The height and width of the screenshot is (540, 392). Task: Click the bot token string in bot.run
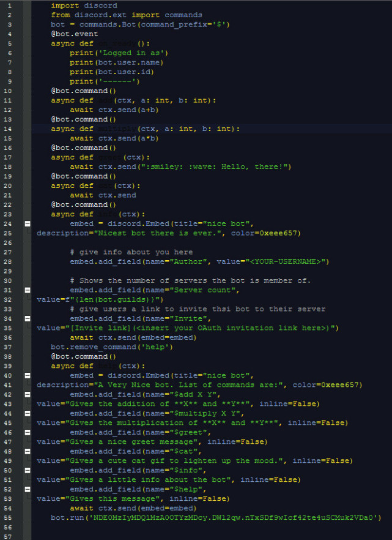(x=233, y=517)
